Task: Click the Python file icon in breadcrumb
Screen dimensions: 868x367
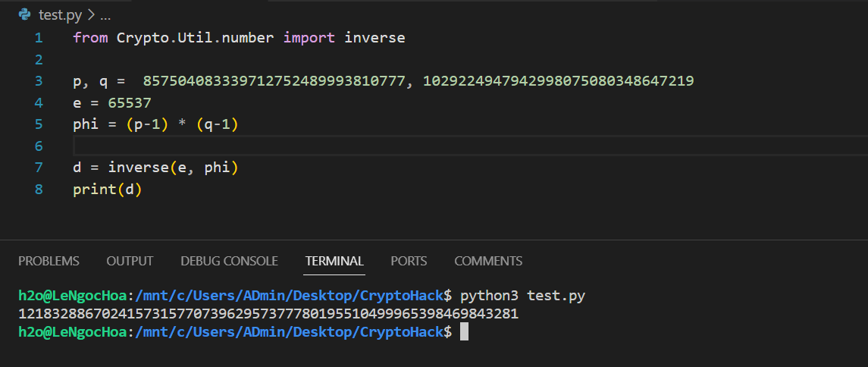Action: pyautogui.click(x=24, y=14)
